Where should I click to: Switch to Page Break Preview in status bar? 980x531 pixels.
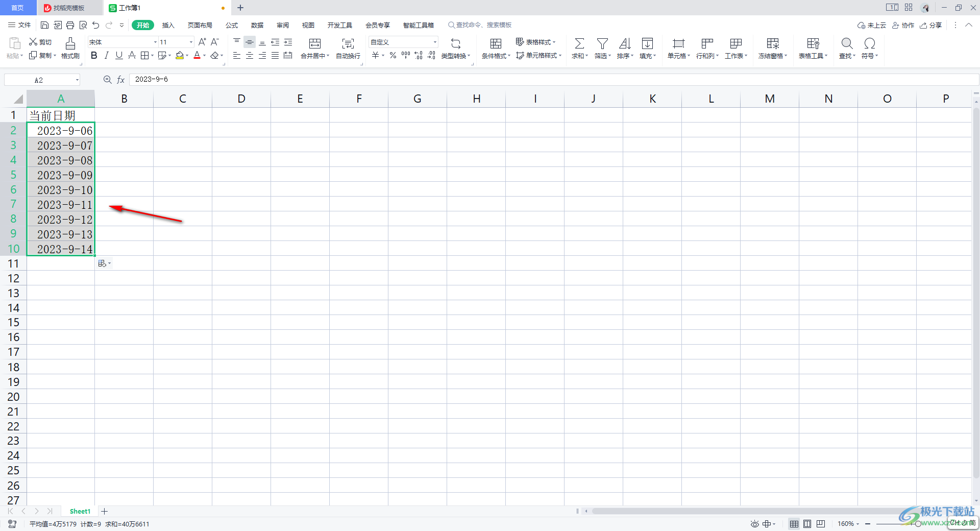821,524
